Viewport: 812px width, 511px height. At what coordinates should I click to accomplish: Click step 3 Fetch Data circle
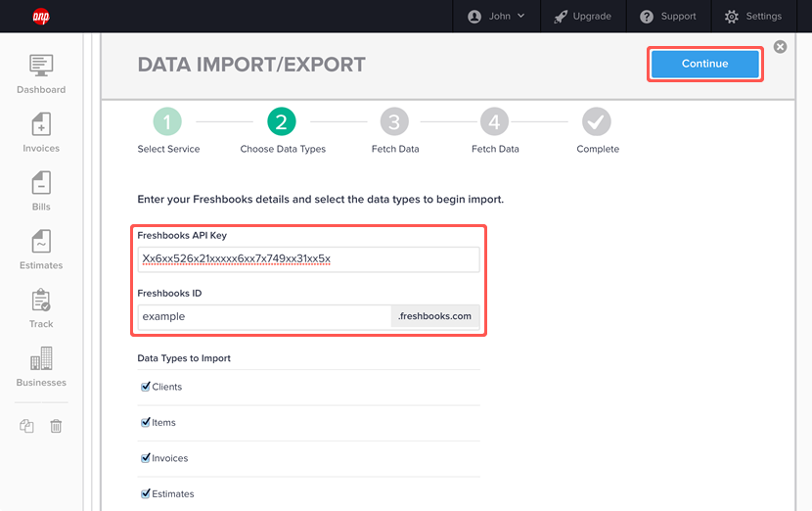(x=394, y=121)
